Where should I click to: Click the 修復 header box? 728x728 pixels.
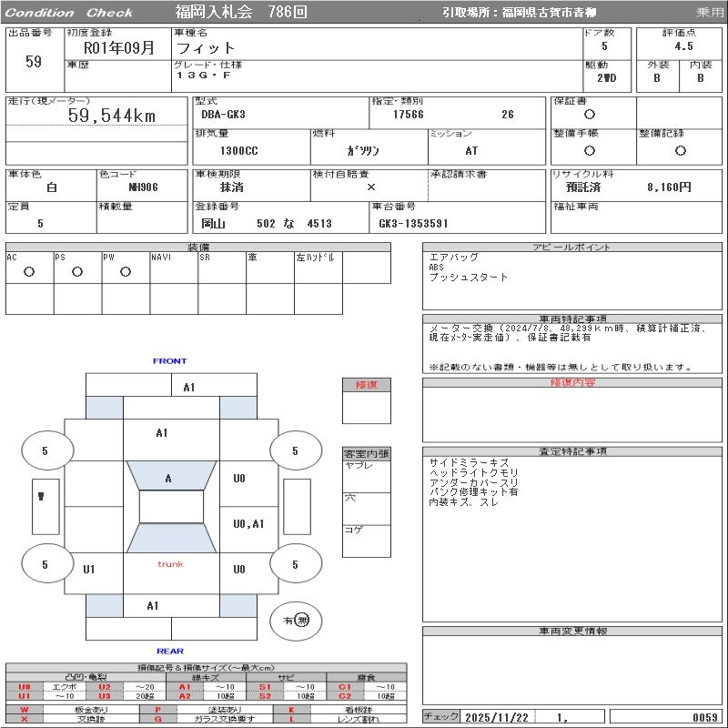(367, 385)
